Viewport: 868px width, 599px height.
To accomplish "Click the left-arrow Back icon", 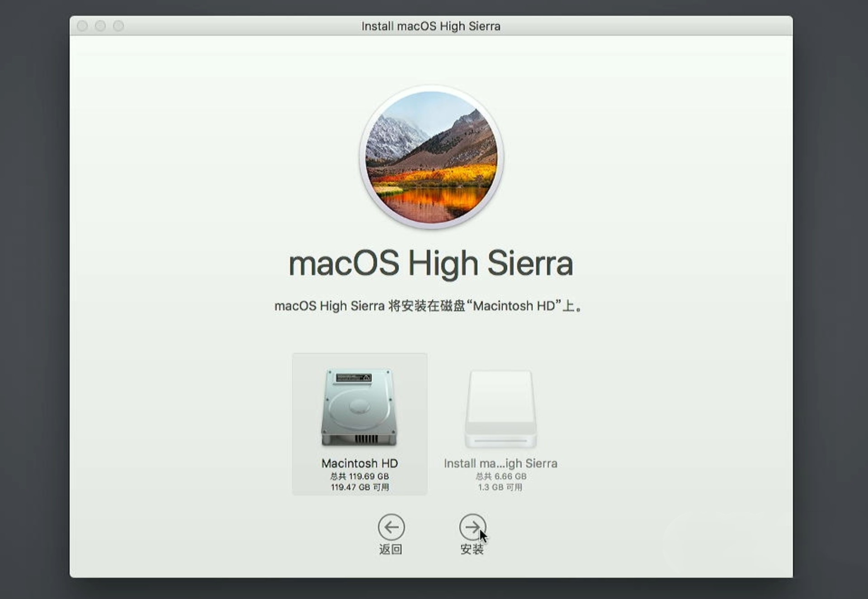I will tap(391, 527).
